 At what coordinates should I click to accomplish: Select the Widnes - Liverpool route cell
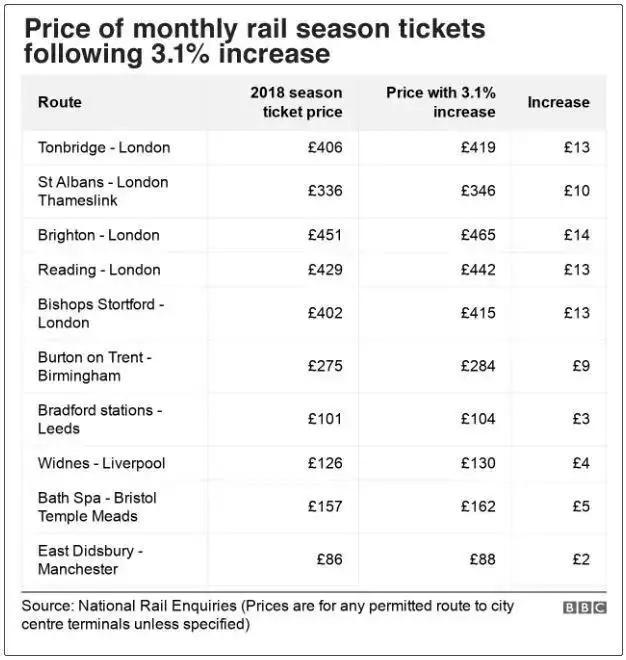coord(102,463)
